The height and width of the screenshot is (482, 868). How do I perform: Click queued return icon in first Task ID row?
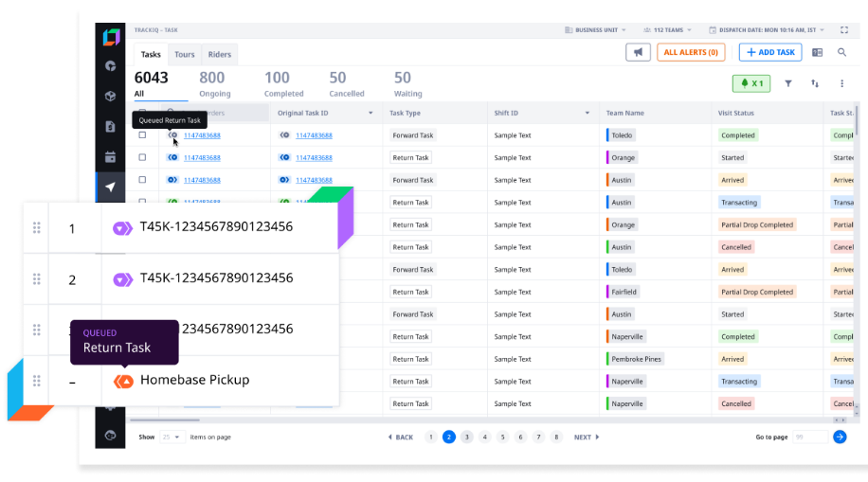coord(172,135)
